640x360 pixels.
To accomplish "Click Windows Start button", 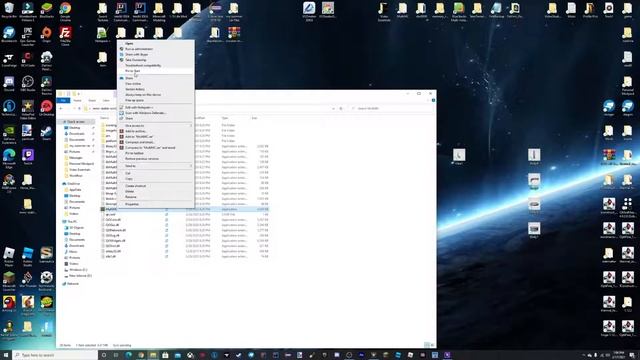I will [6, 355].
